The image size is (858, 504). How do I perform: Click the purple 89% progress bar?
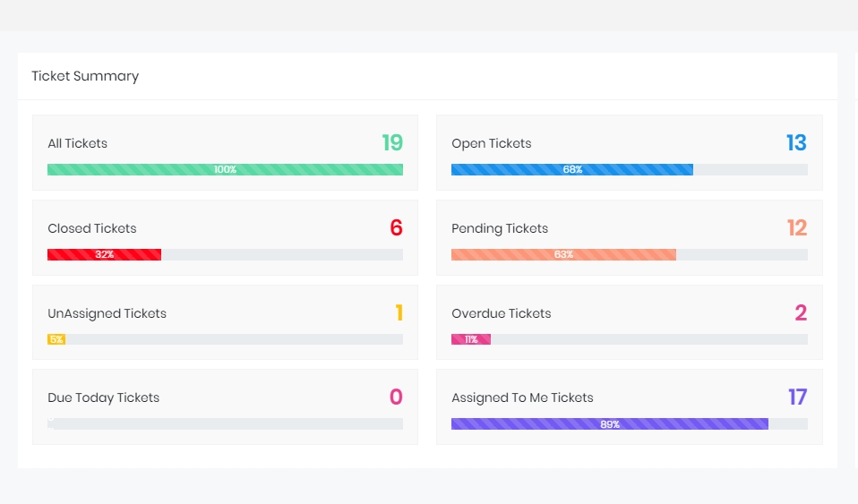[x=609, y=423]
